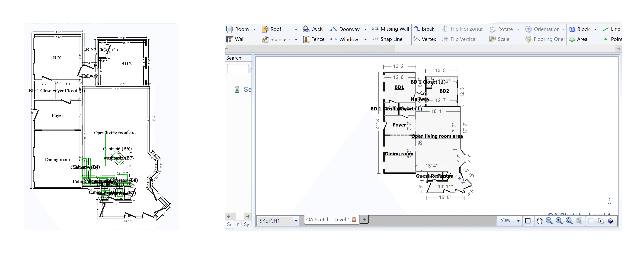Activate the Window tool

click(x=344, y=39)
